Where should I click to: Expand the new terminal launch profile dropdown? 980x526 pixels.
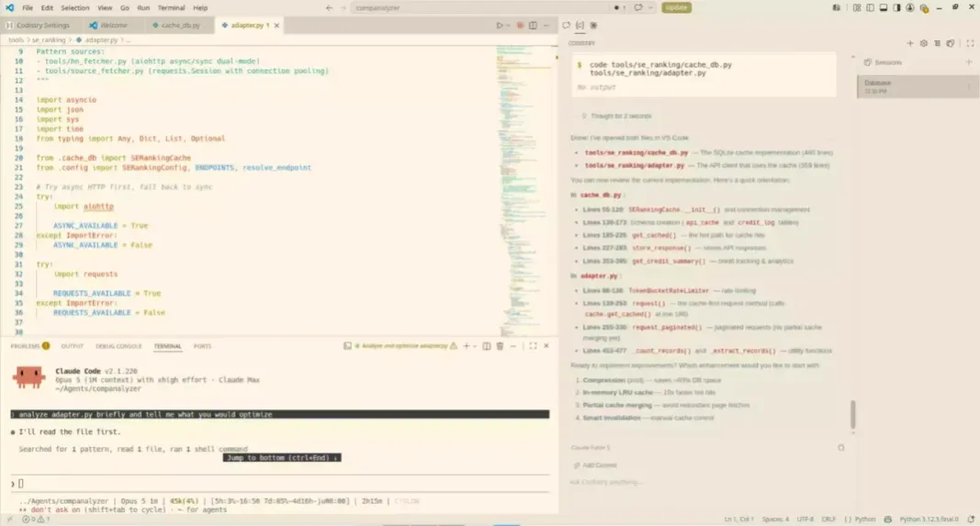coord(475,346)
